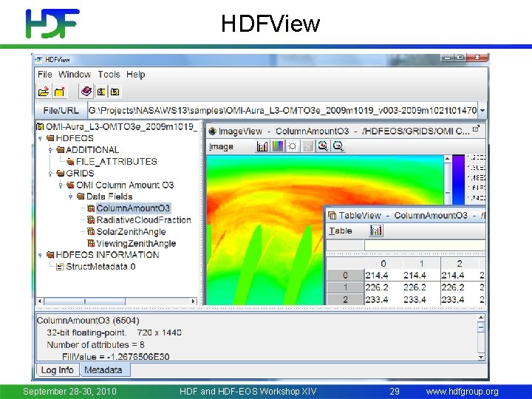Open the ImageView Image menu

click(x=221, y=146)
